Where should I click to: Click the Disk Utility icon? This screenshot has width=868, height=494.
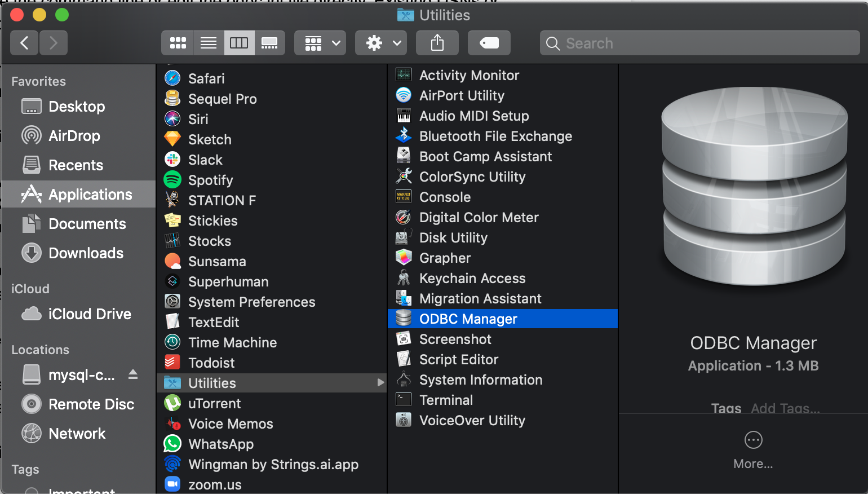[x=404, y=237]
